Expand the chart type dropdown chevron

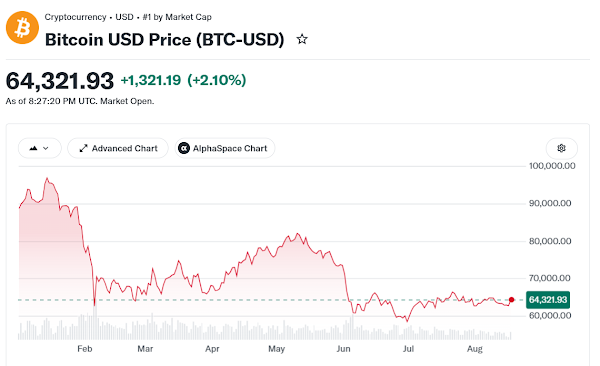coord(46,148)
